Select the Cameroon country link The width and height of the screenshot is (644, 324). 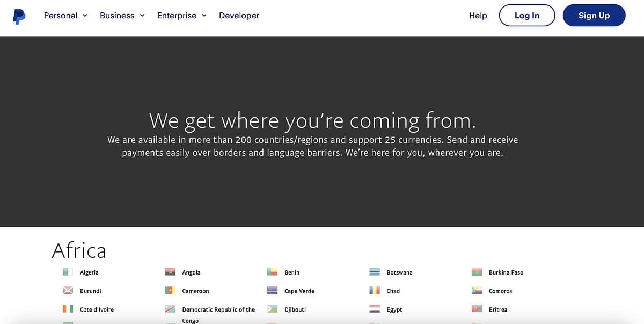[x=195, y=291]
